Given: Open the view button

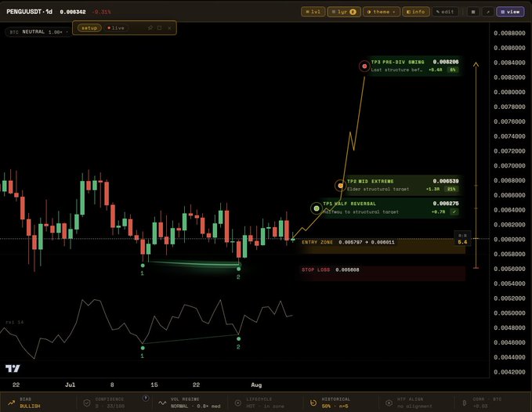Looking at the screenshot, I should coord(510,12).
